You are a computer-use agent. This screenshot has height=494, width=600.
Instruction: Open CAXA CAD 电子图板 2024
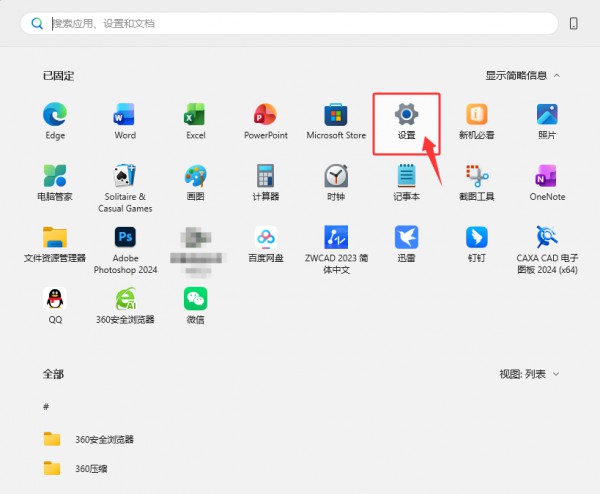[547, 249]
